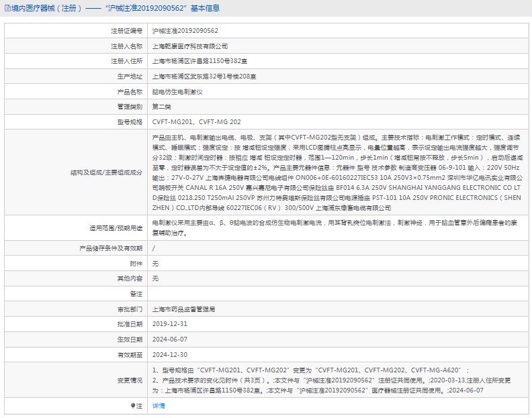The width and height of the screenshot is (532, 418).
Task: Select production address 上海市杨浦区武东路32号1号楼208室
Action: tap(204, 76)
